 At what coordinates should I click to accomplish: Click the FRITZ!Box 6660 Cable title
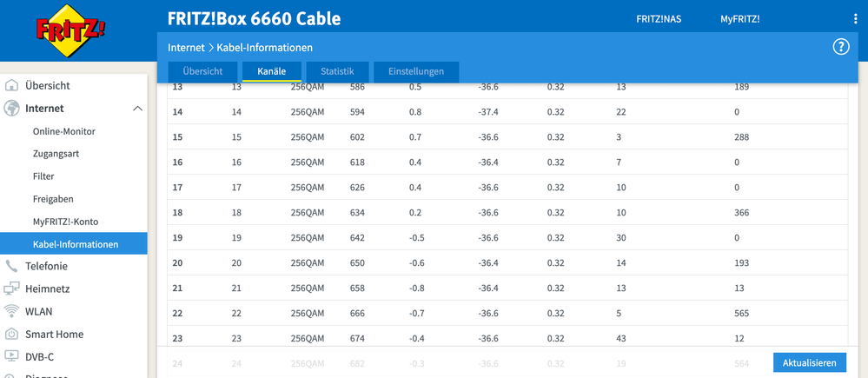click(254, 19)
